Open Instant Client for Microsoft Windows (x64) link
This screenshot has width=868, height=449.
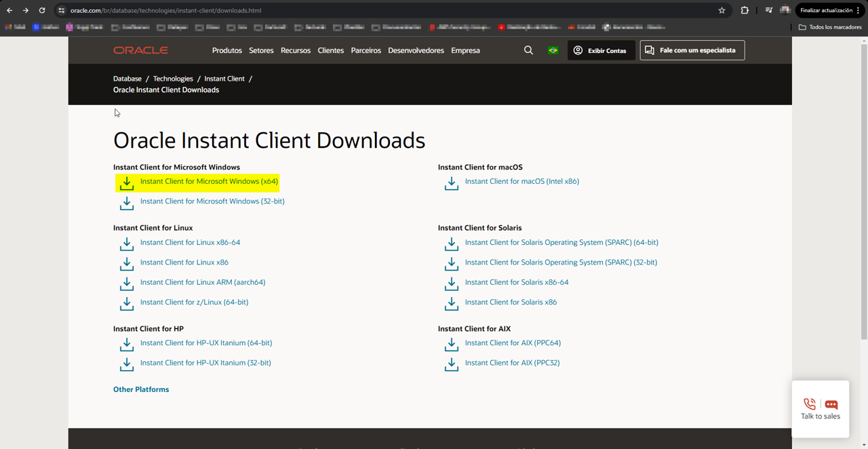point(209,181)
